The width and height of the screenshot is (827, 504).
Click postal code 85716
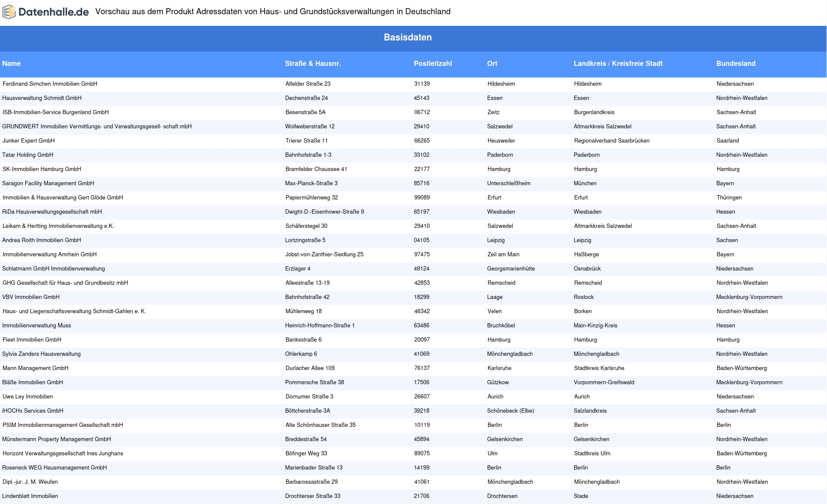click(422, 184)
